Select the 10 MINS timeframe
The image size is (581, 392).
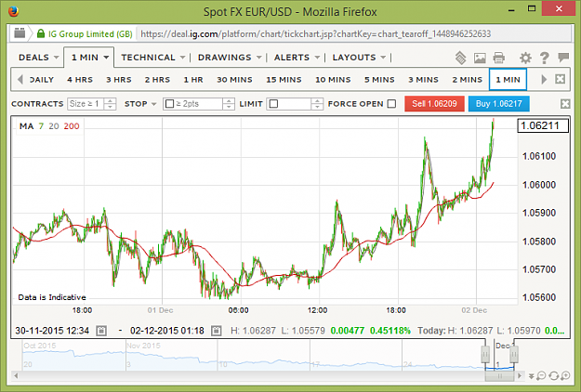tap(333, 80)
